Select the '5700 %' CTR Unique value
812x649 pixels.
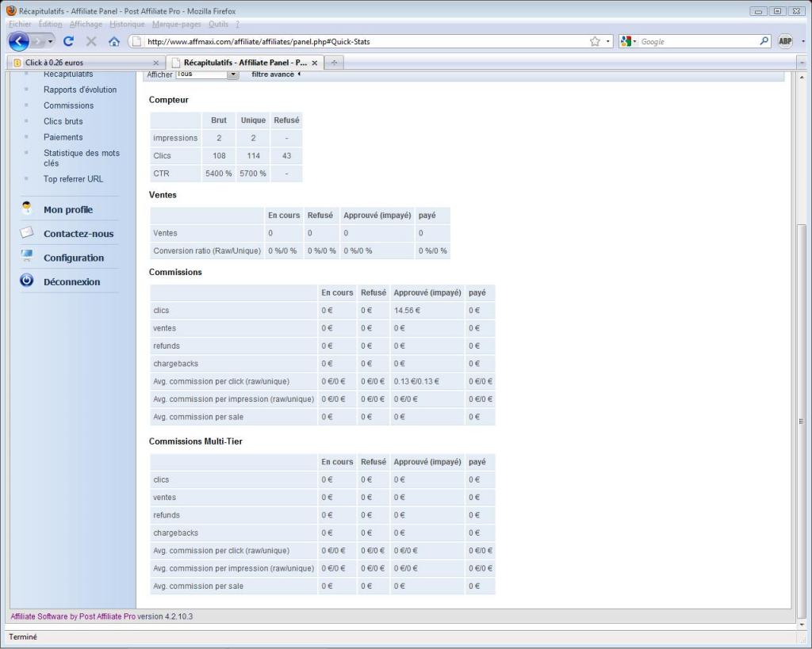pos(253,174)
